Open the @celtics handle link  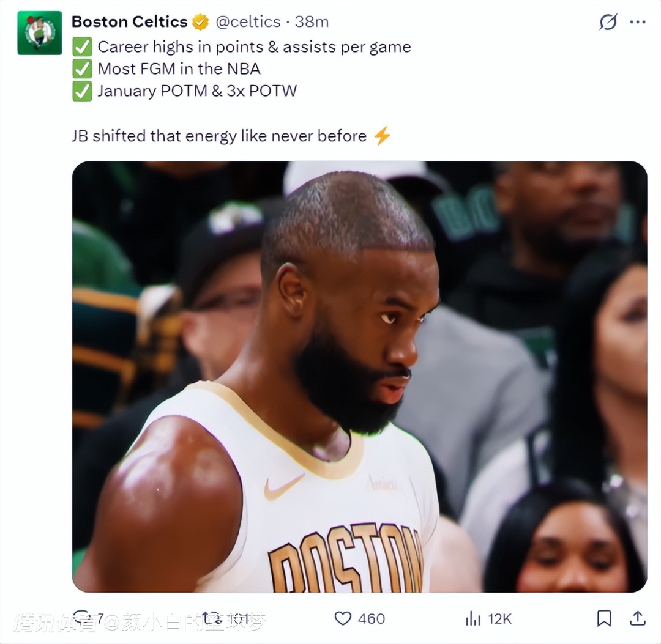click(x=248, y=21)
